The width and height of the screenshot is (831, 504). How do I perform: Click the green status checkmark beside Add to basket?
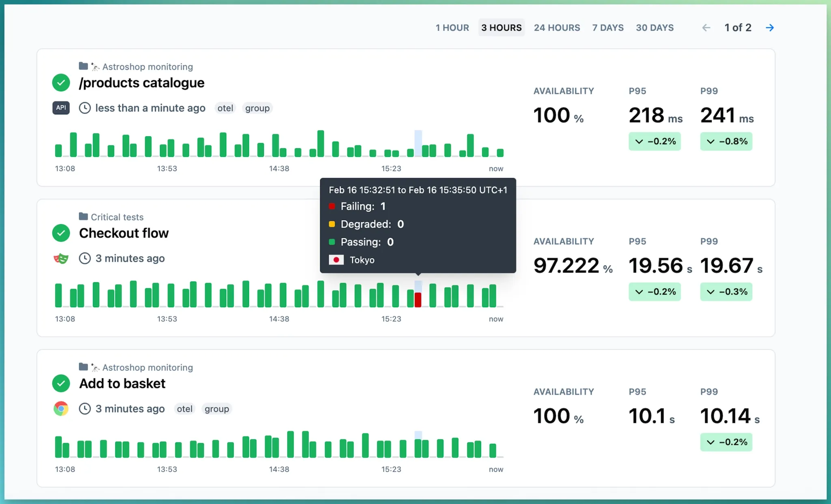pyautogui.click(x=61, y=384)
